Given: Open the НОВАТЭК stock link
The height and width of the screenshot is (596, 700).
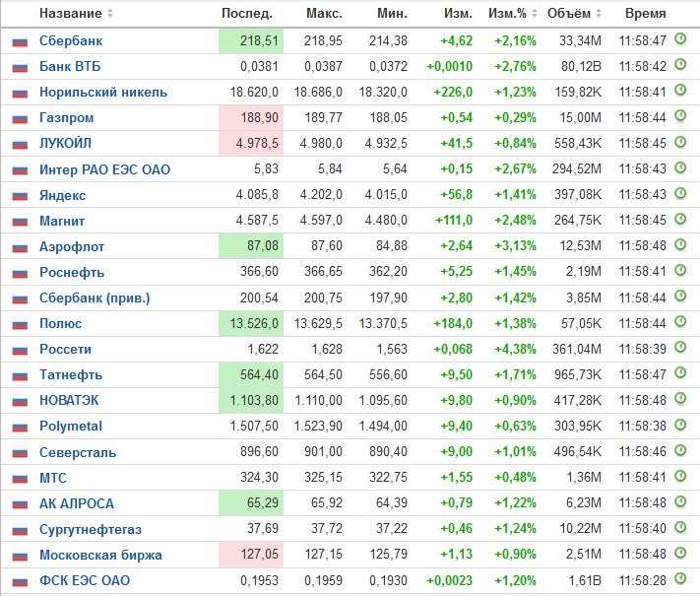Looking at the screenshot, I should coord(69,400).
